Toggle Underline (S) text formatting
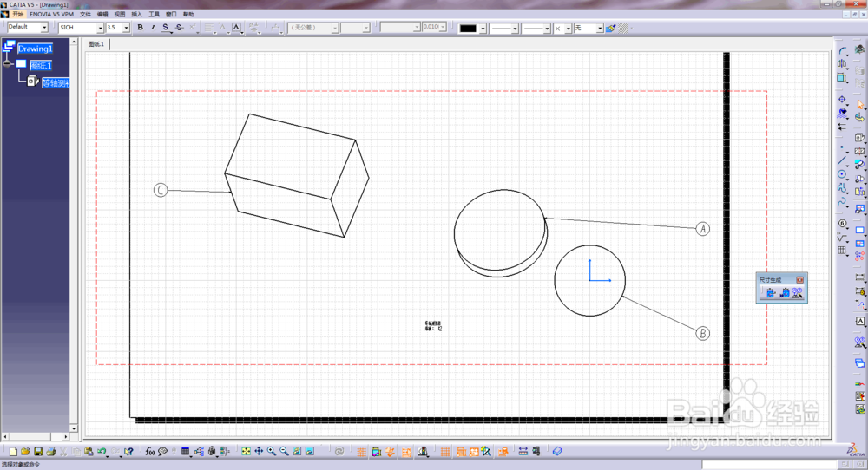Screen dimensions: 868x470 click(165, 28)
